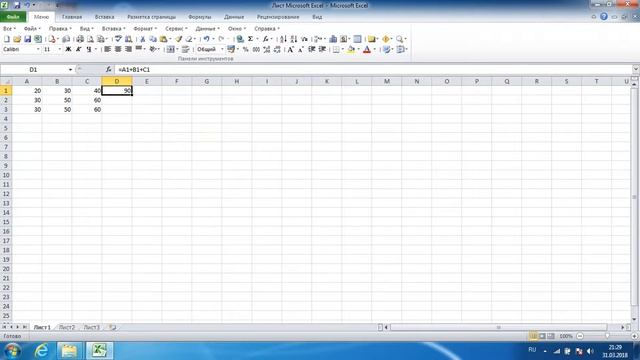Click the 'Сервис' menu button
This screenshot has width=640, height=360.
[176, 29]
